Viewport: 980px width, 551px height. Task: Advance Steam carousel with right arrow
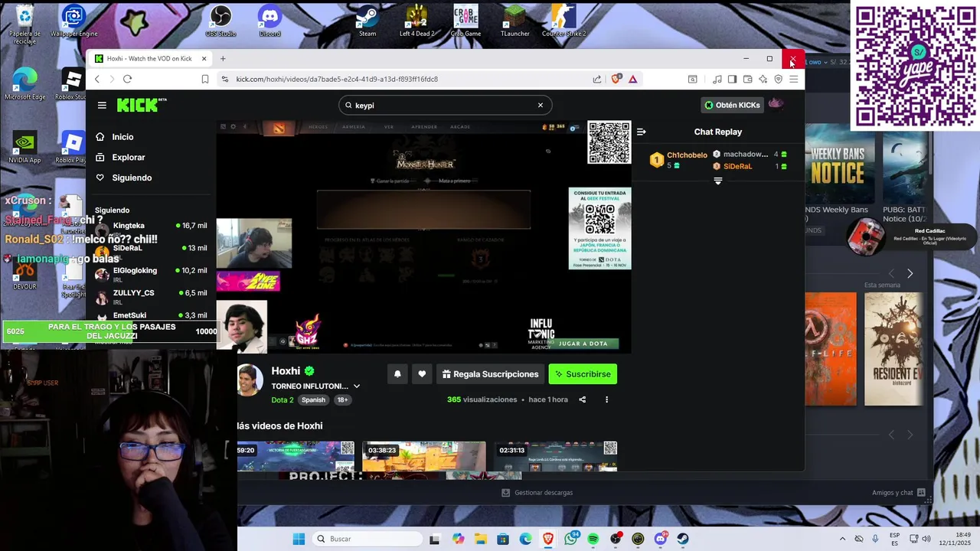click(x=910, y=273)
